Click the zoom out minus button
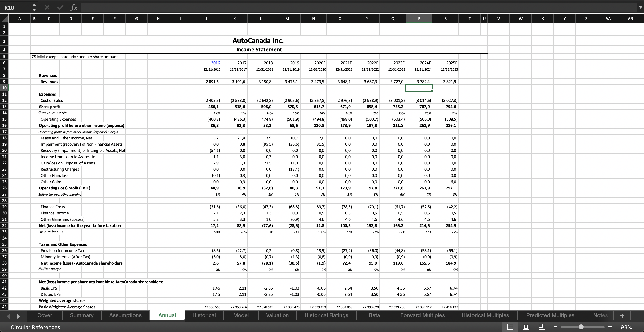 [x=555, y=327]
